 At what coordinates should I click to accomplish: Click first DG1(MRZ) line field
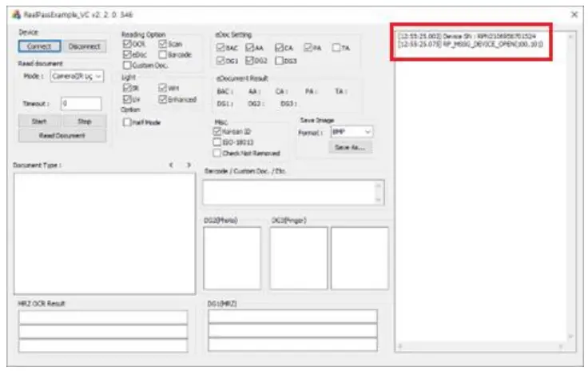coord(292,317)
